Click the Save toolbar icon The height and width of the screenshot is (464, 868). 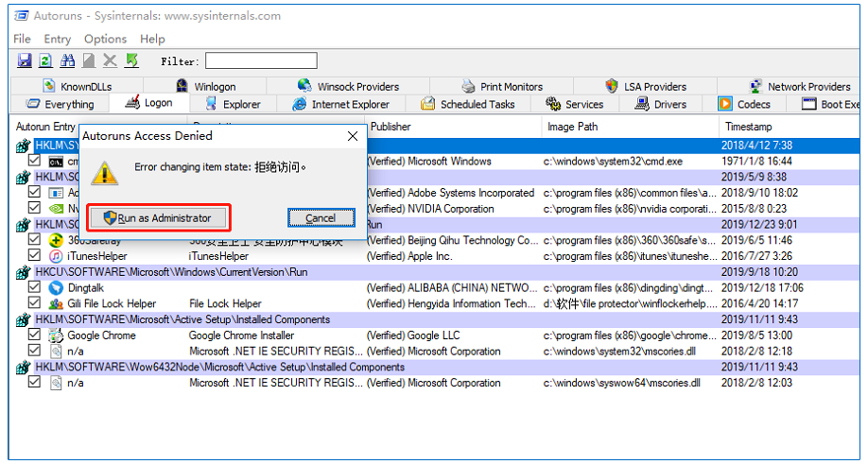click(25, 60)
